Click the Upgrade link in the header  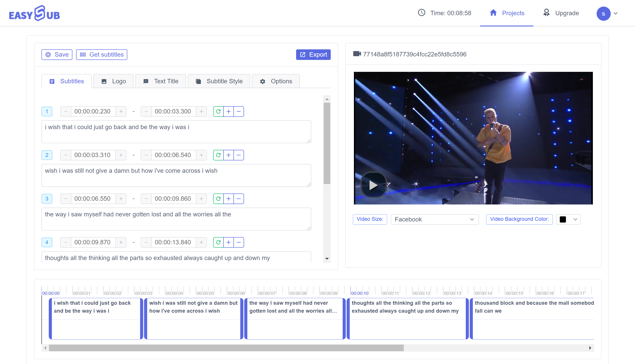coord(567,13)
